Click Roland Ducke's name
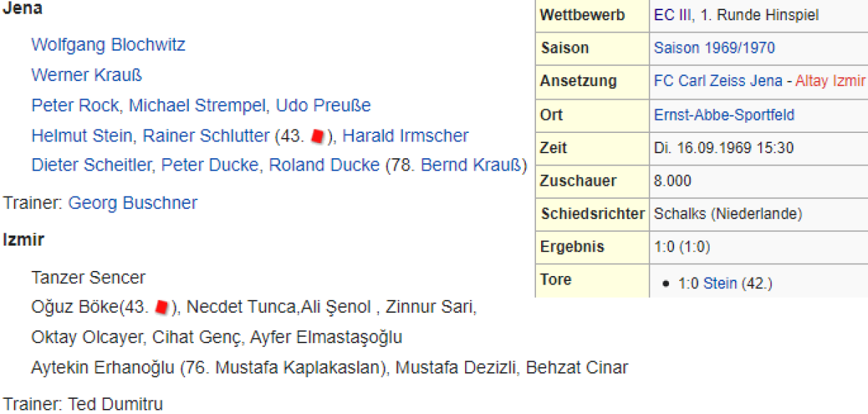868x414 pixels. point(324,165)
